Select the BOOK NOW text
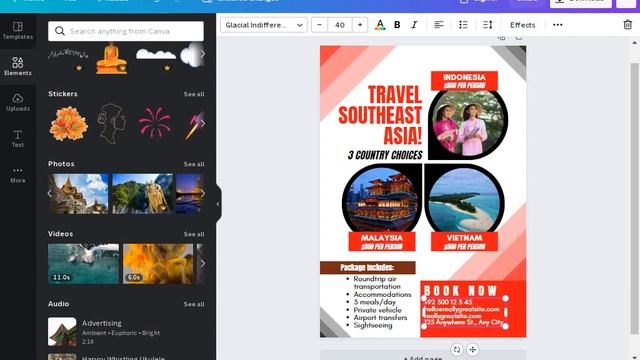Viewport: 640px width, 360px height. pos(460,291)
